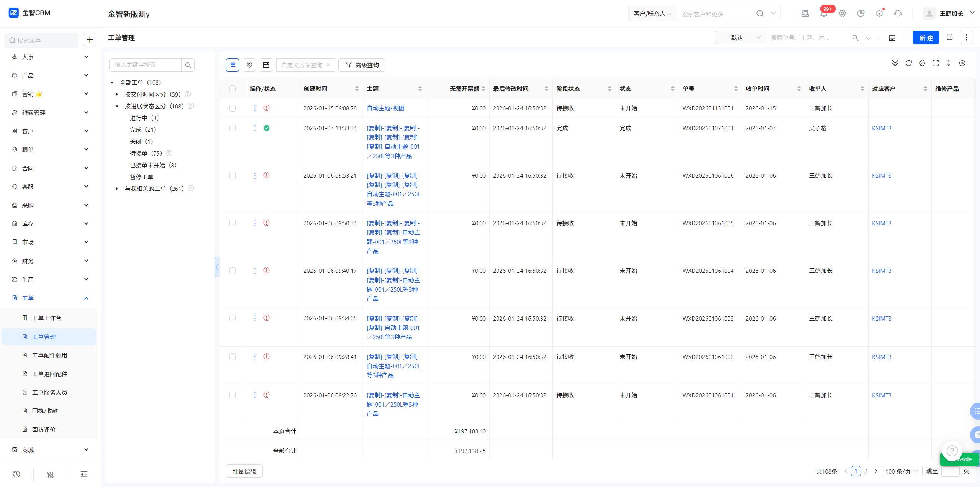Open notifications bell with 99+ badge
The height and width of the screenshot is (487, 980).
pos(824,14)
